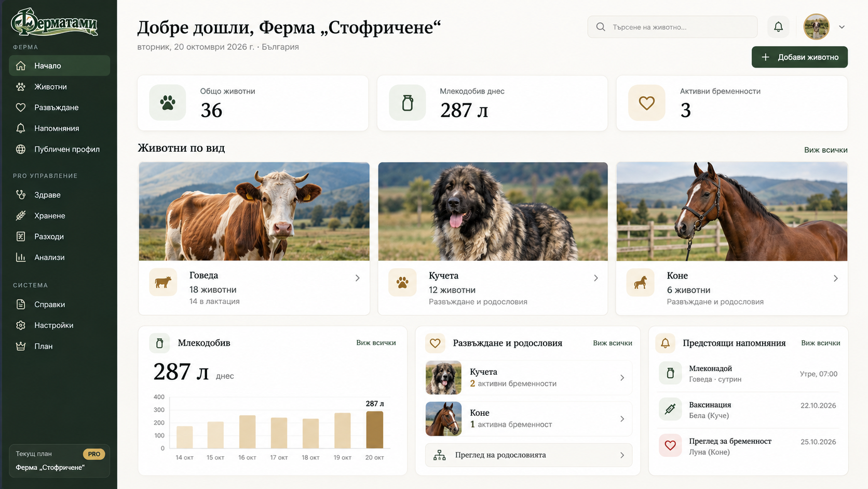
Task: Expand the account dropdown arrow beside avatar
Action: pyautogui.click(x=842, y=27)
